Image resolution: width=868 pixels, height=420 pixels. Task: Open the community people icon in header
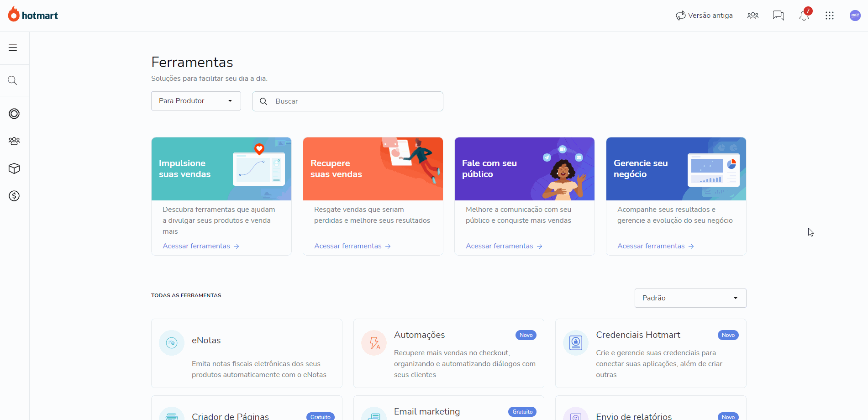[753, 16]
